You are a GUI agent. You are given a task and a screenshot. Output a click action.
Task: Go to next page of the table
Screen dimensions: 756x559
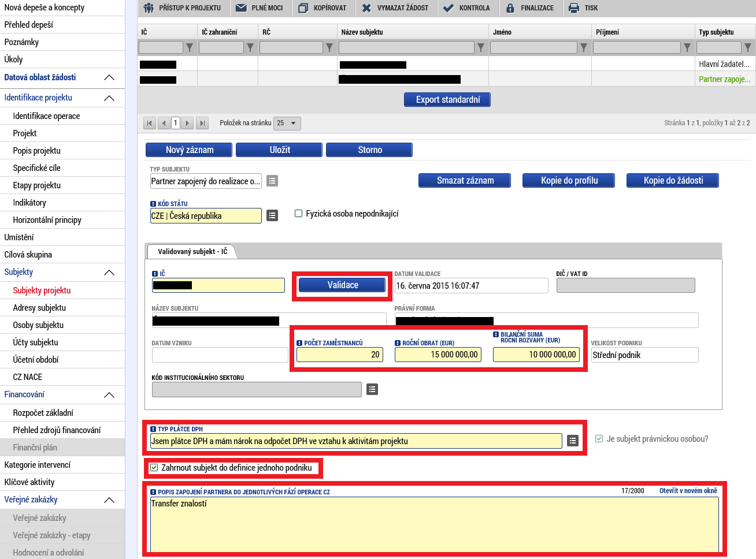point(187,123)
